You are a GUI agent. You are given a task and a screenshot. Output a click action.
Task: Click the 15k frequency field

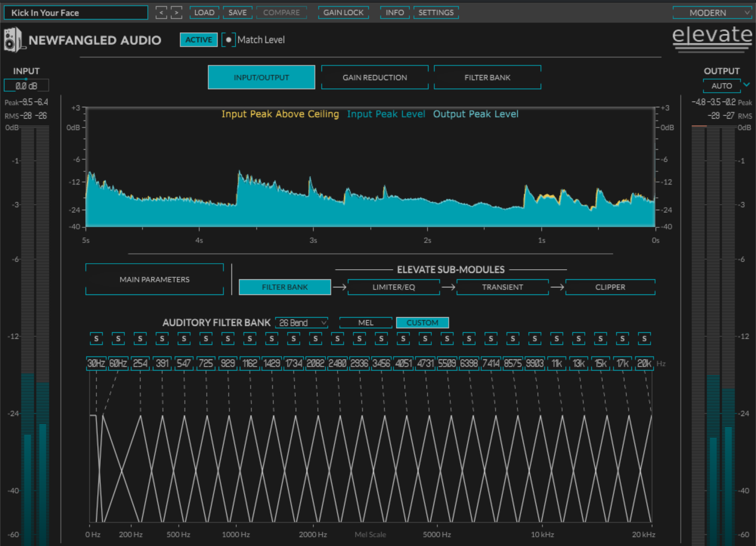(x=600, y=363)
